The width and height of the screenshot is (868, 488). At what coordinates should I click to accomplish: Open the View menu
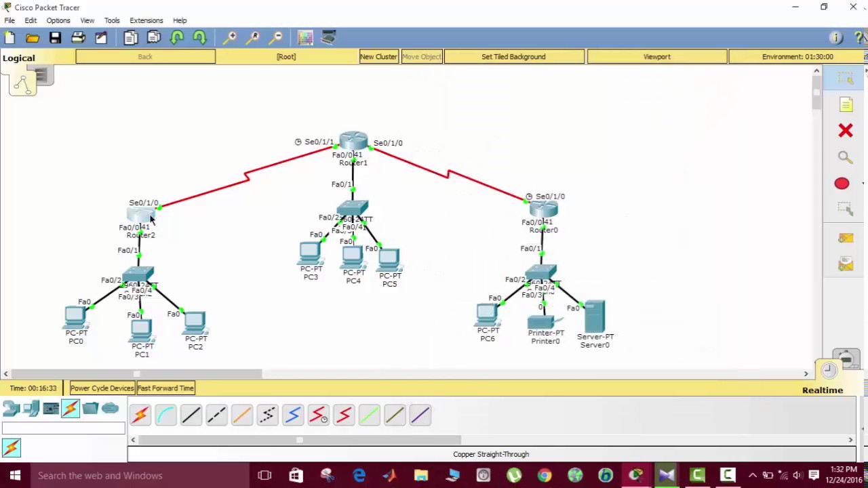[87, 20]
